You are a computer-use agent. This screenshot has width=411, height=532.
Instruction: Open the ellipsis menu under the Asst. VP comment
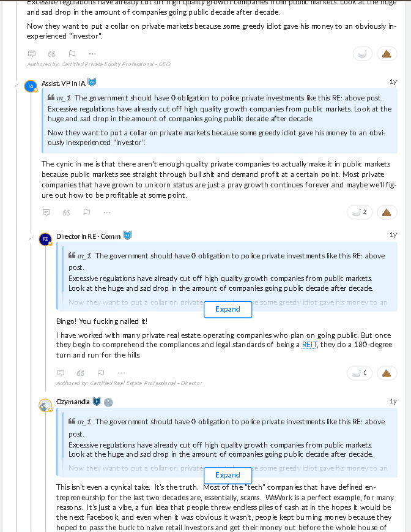click(x=107, y=212)
